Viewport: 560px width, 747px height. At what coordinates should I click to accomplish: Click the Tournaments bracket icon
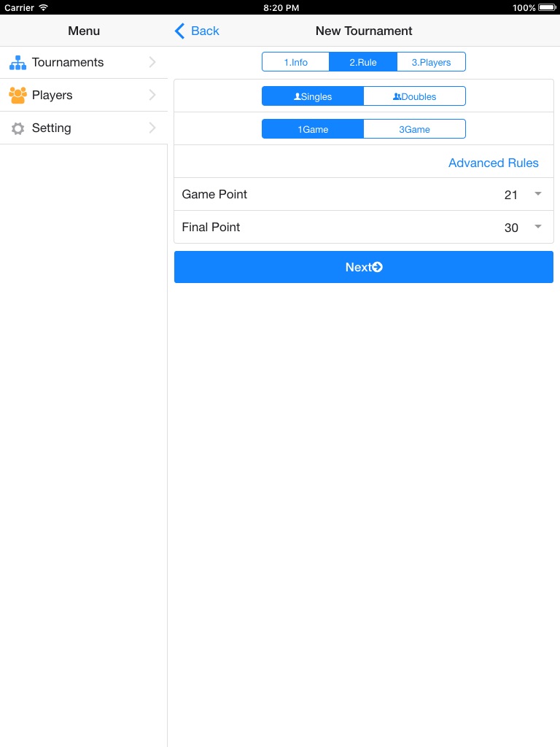(17, 63)
